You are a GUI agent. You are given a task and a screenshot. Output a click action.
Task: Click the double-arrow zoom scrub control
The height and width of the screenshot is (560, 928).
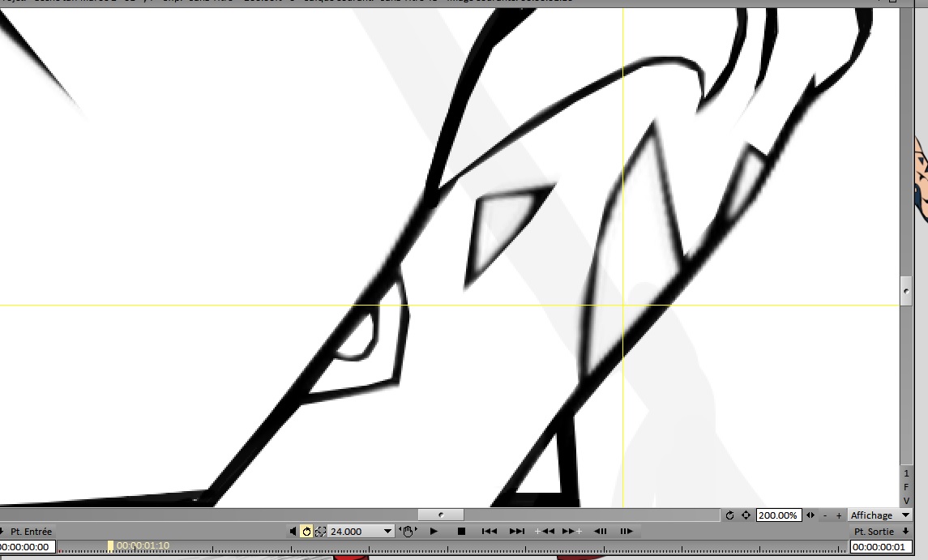(810, 515)
